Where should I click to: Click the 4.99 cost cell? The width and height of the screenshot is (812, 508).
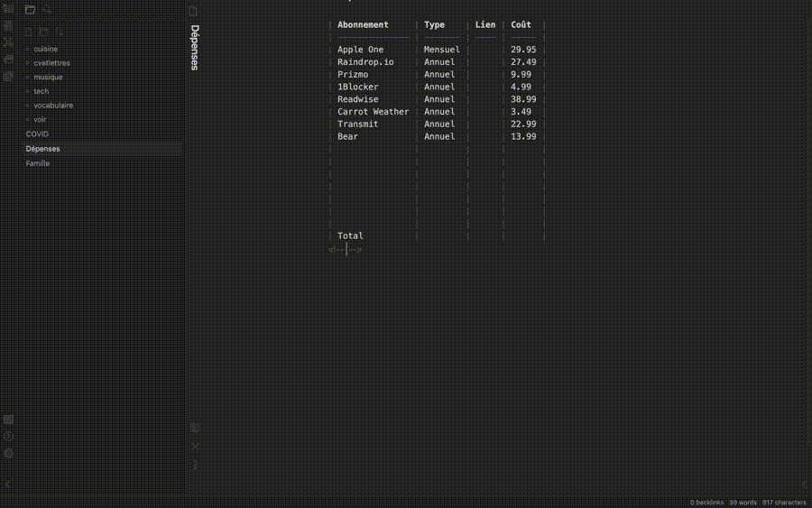point(521,87)
